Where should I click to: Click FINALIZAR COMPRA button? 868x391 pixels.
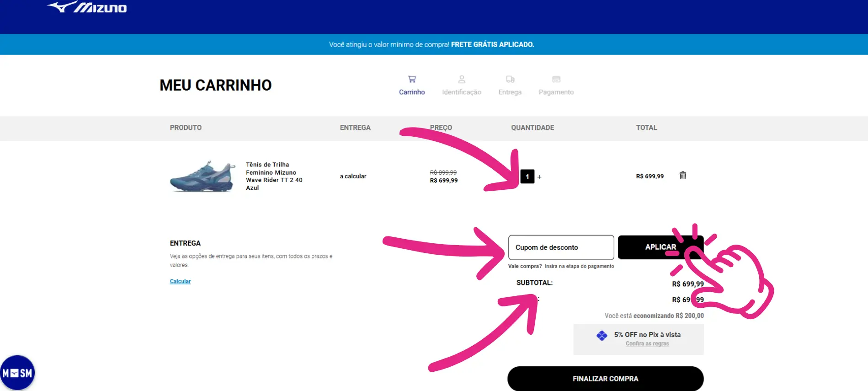[605, 379]
